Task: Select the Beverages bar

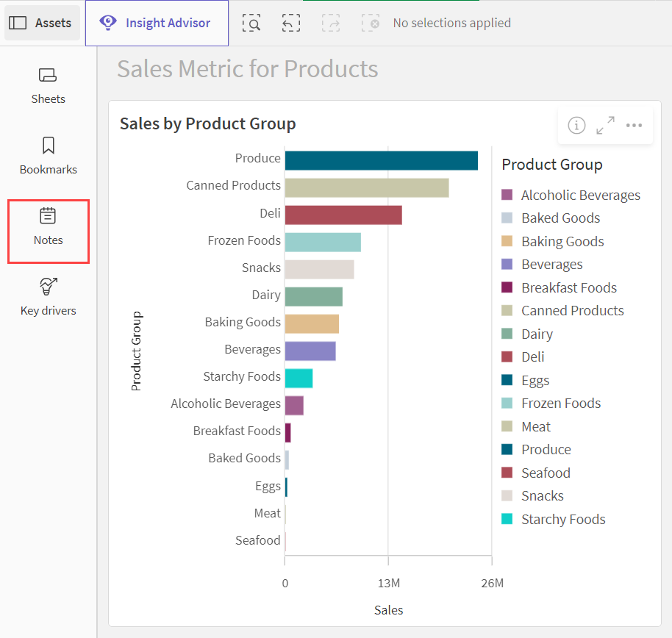Action: 310,351
